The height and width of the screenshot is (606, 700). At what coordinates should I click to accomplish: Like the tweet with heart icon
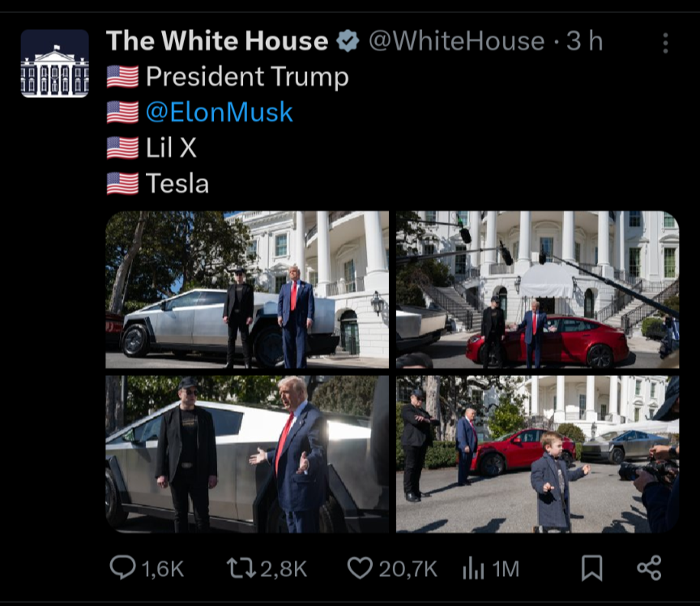[360, 567]
